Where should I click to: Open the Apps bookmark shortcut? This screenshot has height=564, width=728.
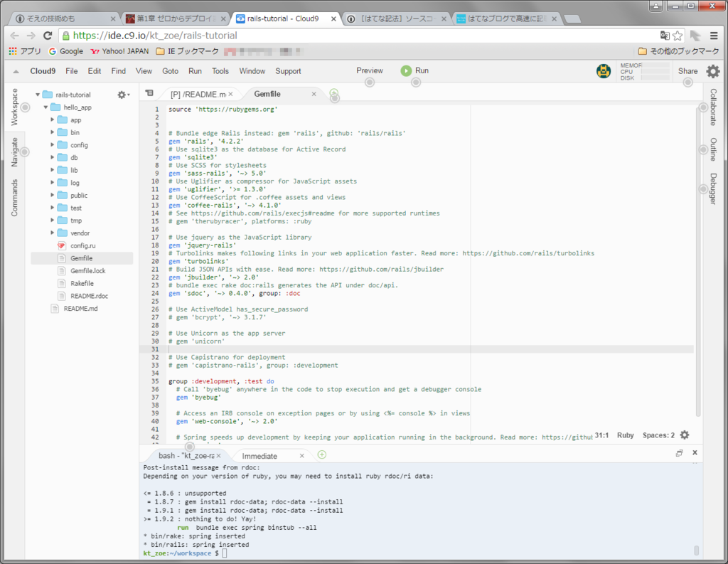pyautogui.click(x=25, y=51)
